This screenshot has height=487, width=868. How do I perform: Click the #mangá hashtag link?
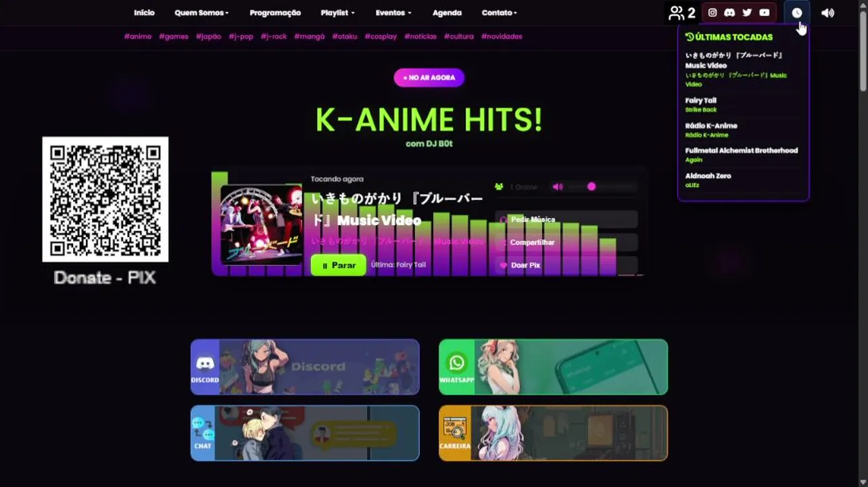coord(310,37)
